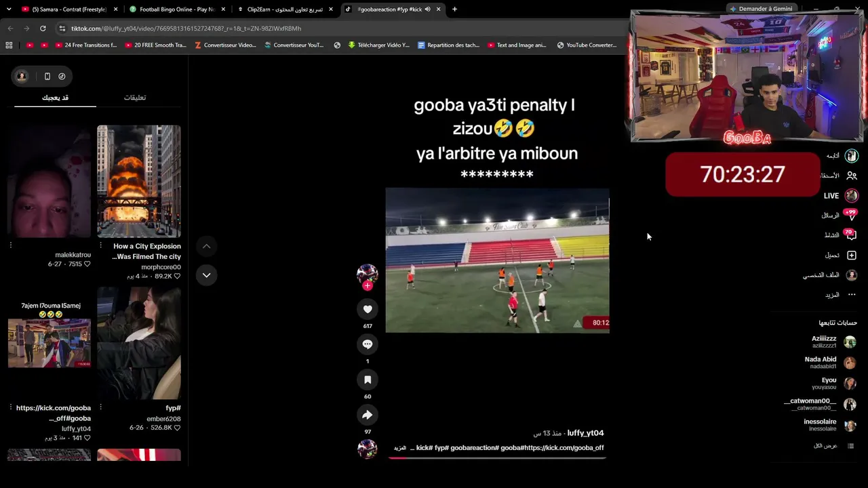Open the Aziiiizzz followed account
The image size is (868, 488).
point(833,342)
